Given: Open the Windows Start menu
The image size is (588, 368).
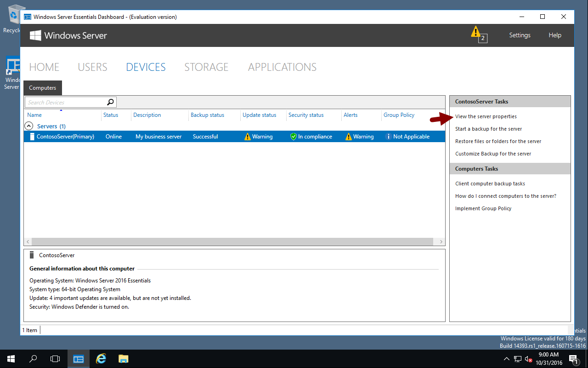Looking at the screenshot, I should [11, 359].
